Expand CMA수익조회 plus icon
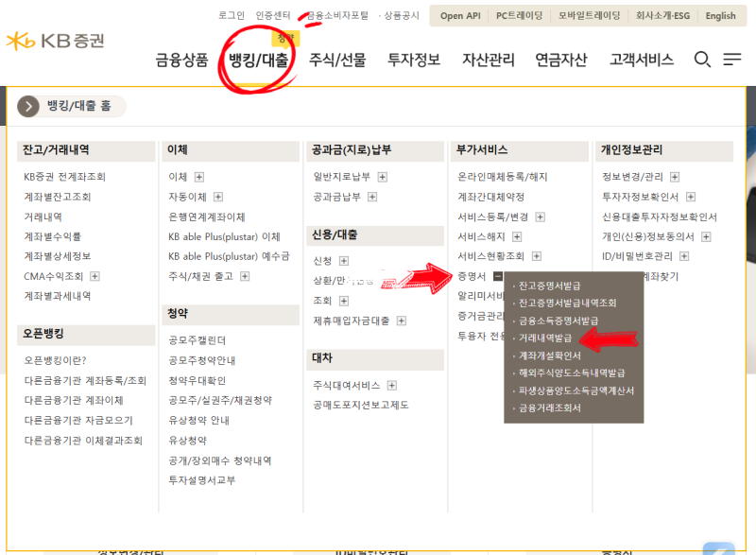Screen dimensions: 756x555 click(x=95, y=276)
